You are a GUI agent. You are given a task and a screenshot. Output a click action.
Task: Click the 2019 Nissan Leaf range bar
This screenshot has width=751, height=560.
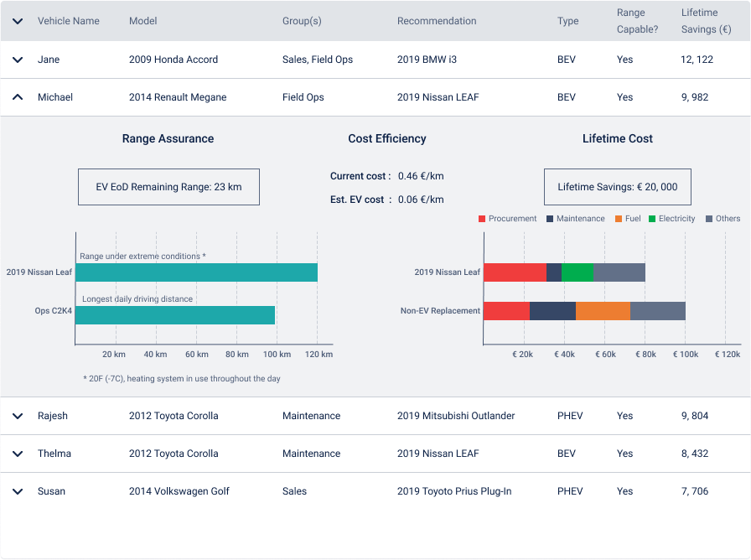[x=196, y=272]
